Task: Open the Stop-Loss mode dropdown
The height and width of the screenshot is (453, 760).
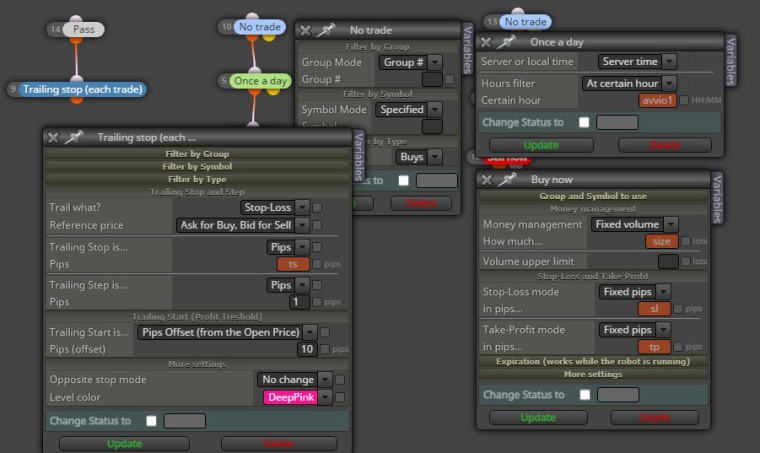Action: 634,292
